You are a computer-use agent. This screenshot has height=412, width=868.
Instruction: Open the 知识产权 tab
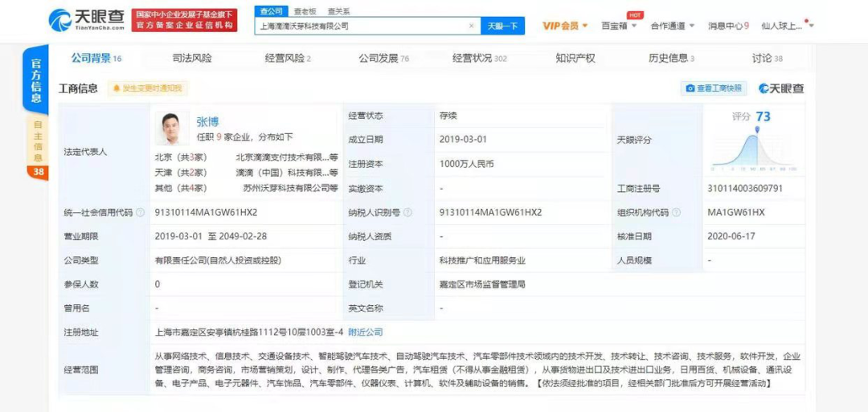[575, 58]
